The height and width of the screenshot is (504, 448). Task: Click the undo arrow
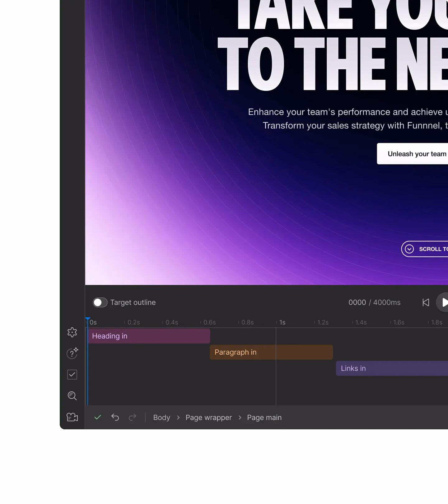point(115,417)
